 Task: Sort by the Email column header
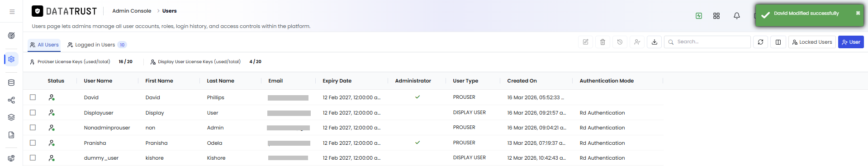(275, 81)
